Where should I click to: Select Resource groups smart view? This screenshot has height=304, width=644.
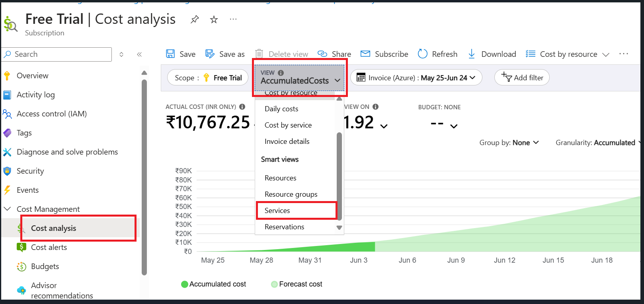[291, 194]
